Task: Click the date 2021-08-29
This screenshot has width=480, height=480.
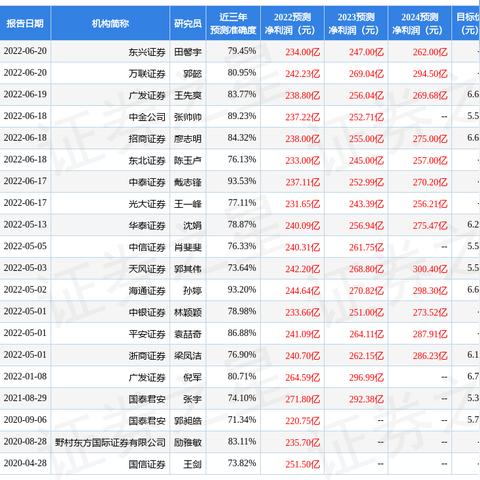Action: tap(25, 398)
